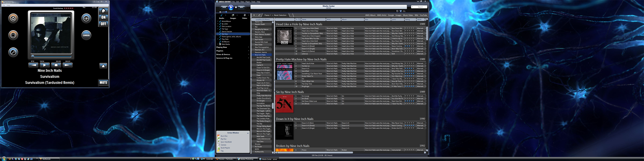Open COVERS round button in NetRemote
This screenshot has width=644, height=161.
click(x=86, y=35)
